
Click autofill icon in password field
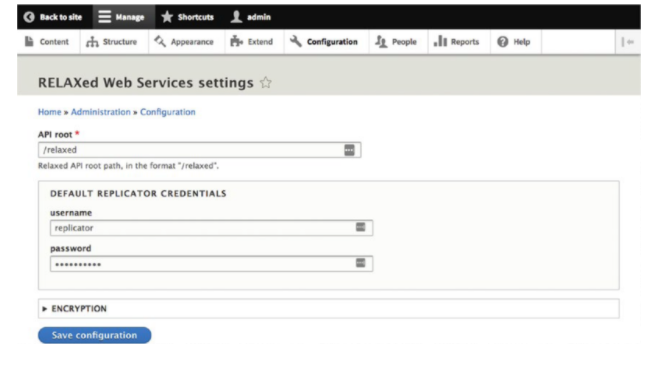360,263
